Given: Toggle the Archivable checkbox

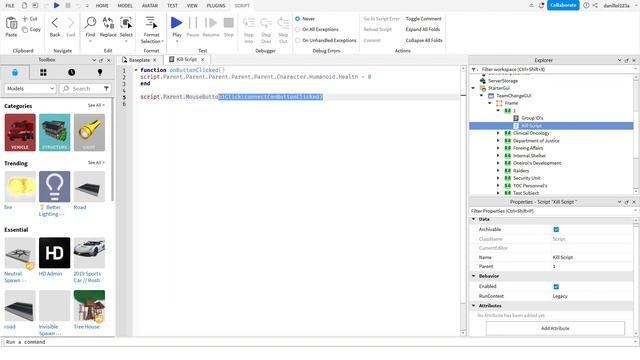Looking at the screenshot, I should (556, 229).
